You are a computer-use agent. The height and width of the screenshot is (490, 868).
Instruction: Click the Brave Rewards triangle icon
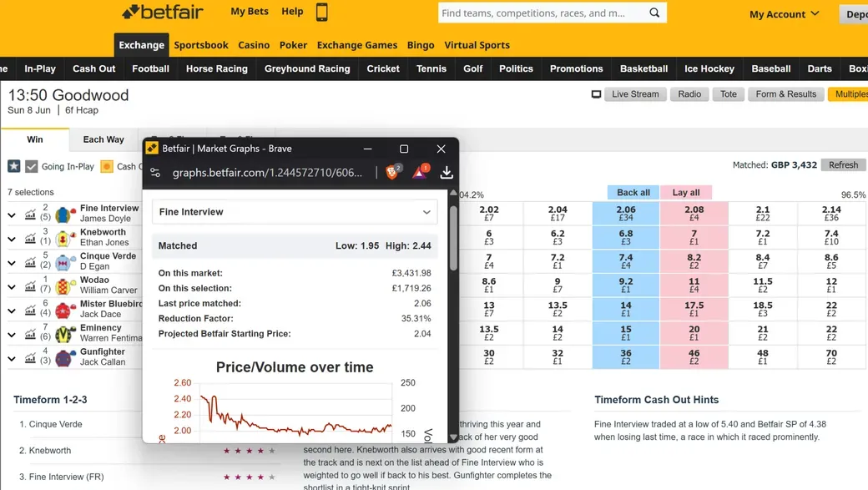[x=420, y=172]
